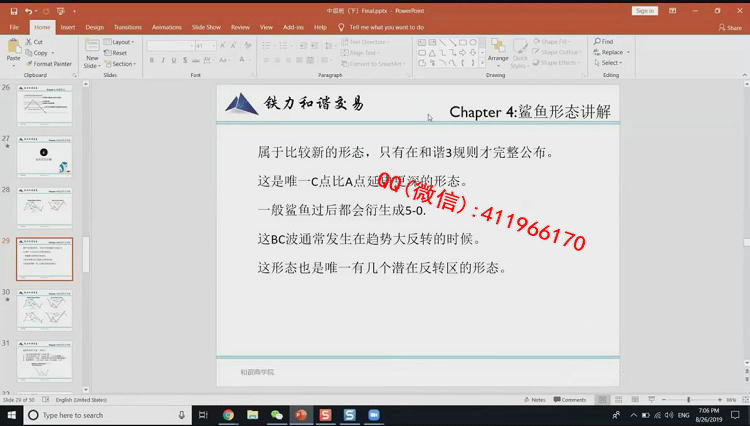Switch to the Transitions tab
The height and width of the screenshot is (426, 750).
coord(128,27)
